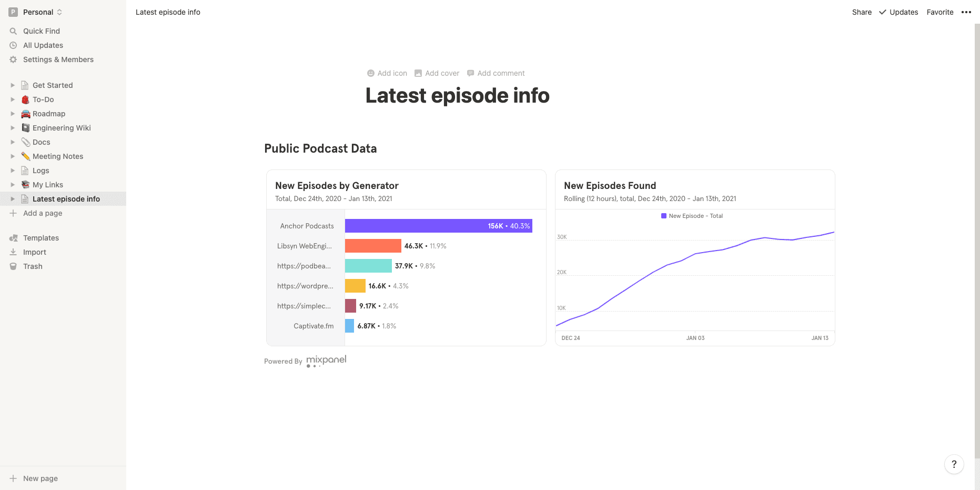Viewport: 980px width, 490px height.
Task: Click the Import download icon
Action: point(13,252)
